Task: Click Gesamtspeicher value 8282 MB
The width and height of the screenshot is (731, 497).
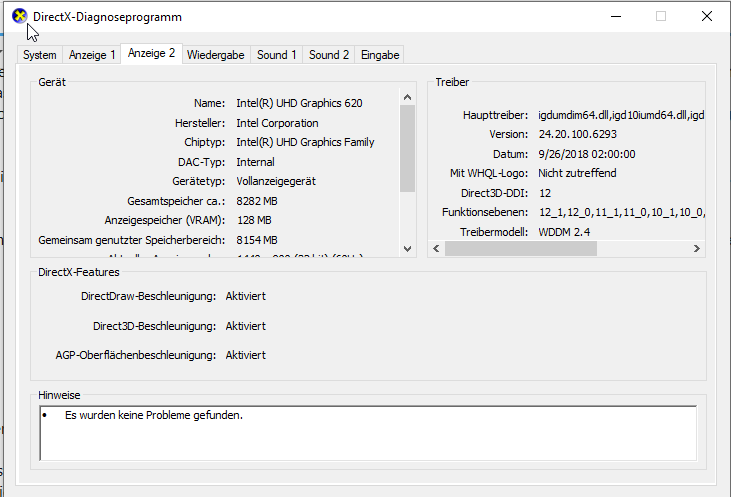Action: [257, 201]
